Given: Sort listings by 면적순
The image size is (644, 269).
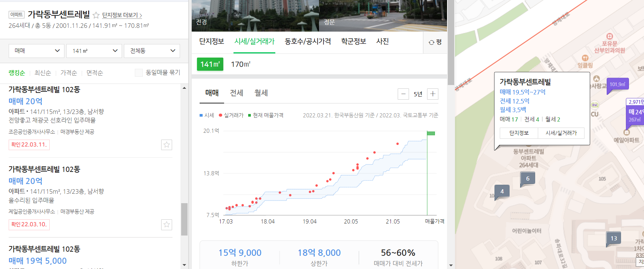Looking at the screenshot, I should click(95, 73).
